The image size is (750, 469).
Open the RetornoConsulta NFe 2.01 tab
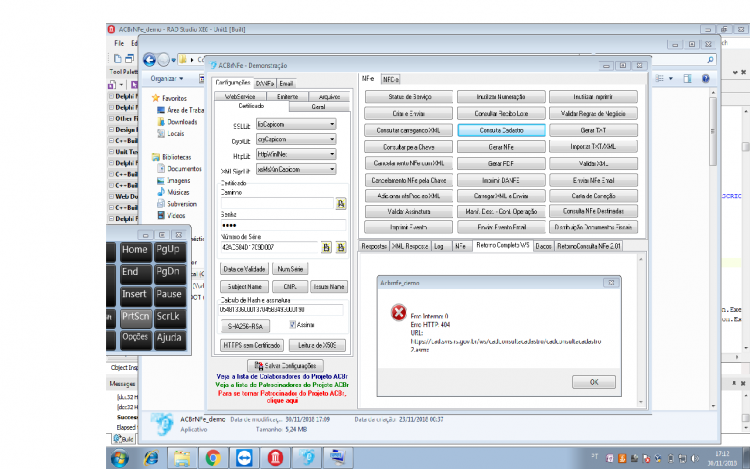coord(588,246)
